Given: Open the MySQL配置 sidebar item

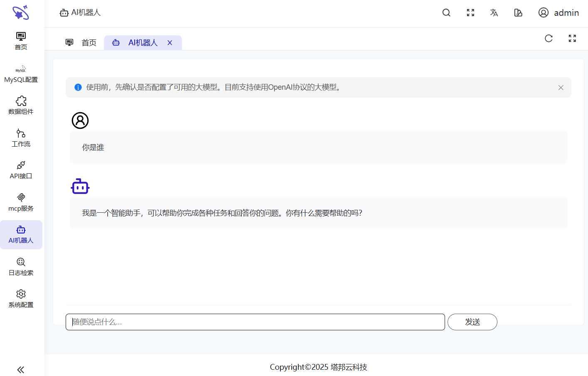Looking at the screenshot, I should point(21,74).
